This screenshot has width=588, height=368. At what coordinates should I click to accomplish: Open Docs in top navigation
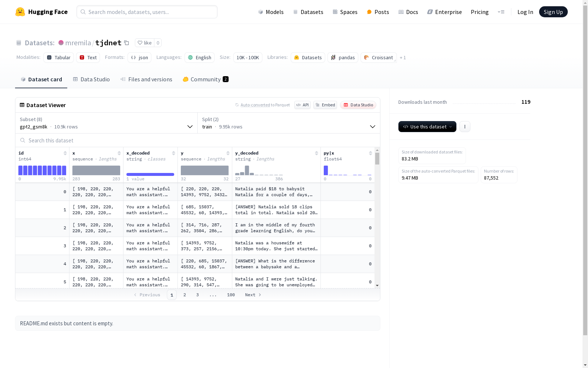point(408,12)
